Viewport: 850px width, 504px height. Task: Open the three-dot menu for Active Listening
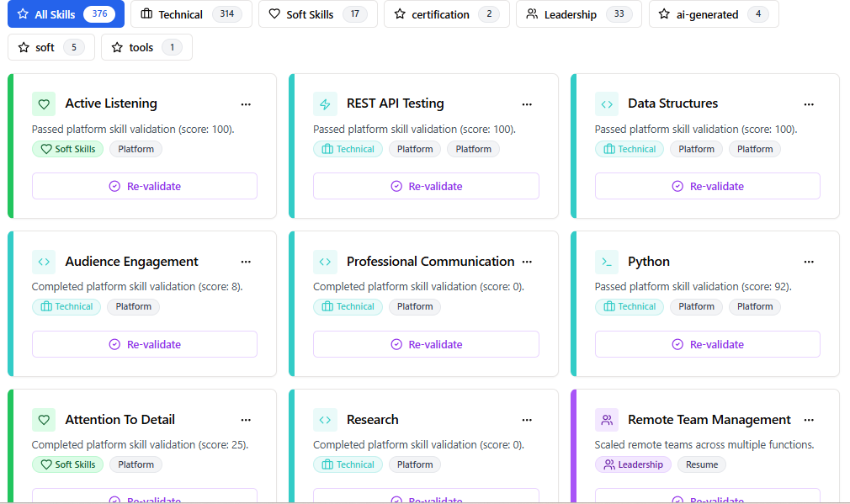pos(246,104)
